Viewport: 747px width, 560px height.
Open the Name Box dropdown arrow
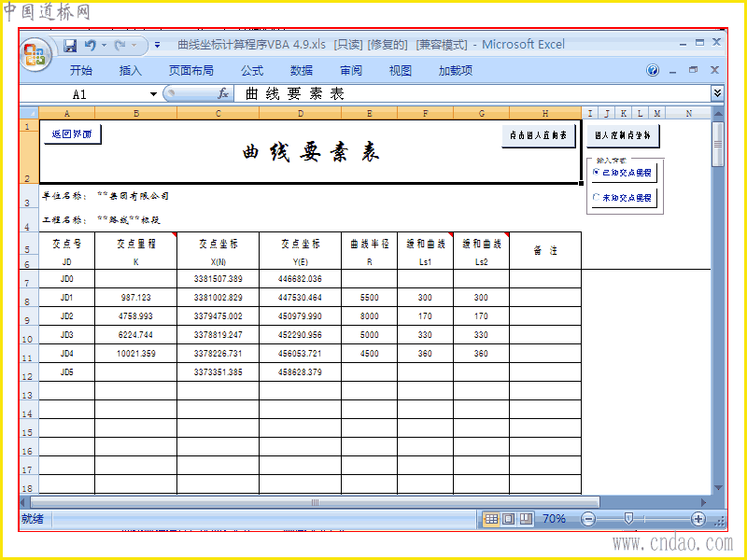click(153, 94)
